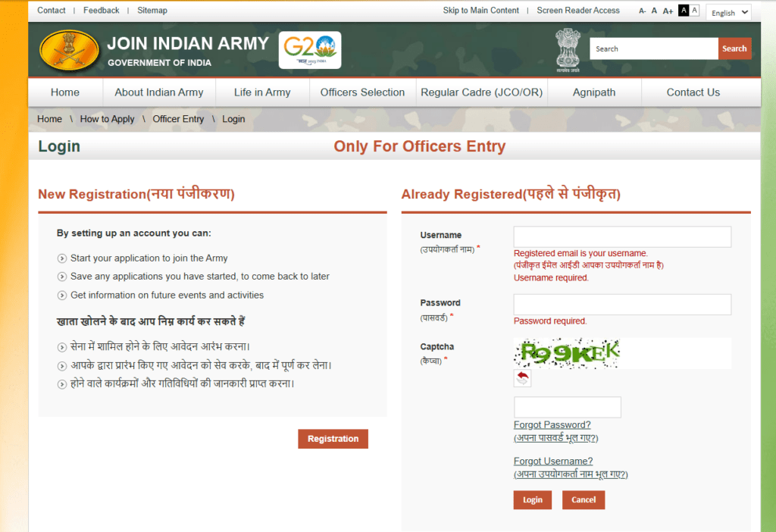Click 'Registered email is your username.' note
Image resolution: width=776 pixels, height=532 pixels.
click(580, 253)
